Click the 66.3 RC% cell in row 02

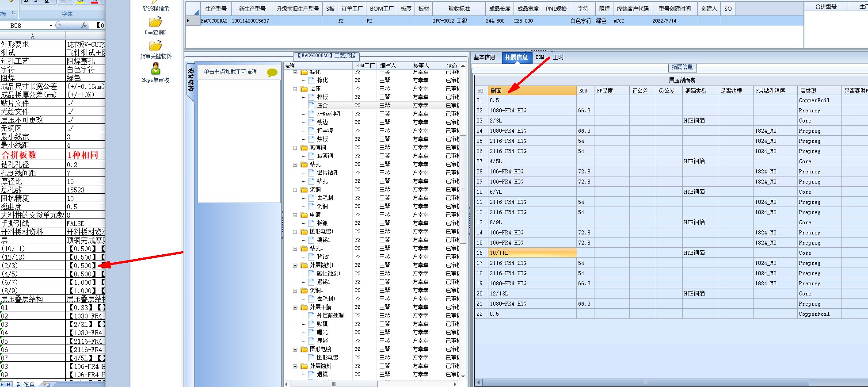tap(585, 110)
